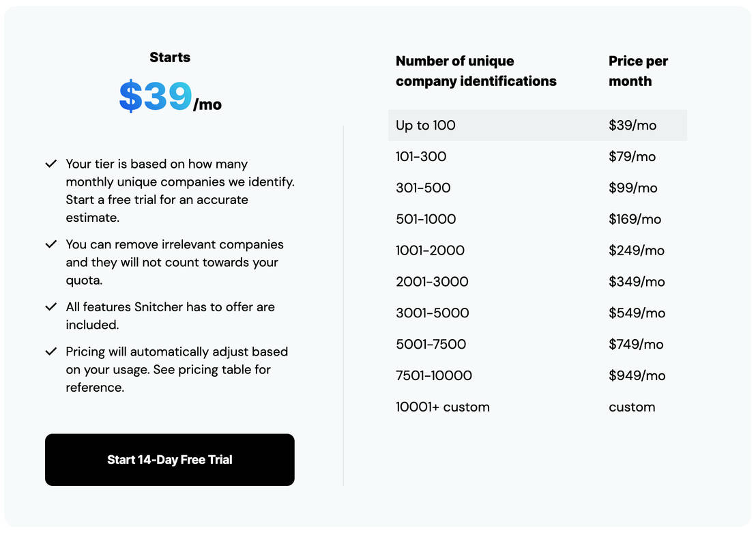Click the checkmark beside irrelevant companies note

(x=51, y=244)
